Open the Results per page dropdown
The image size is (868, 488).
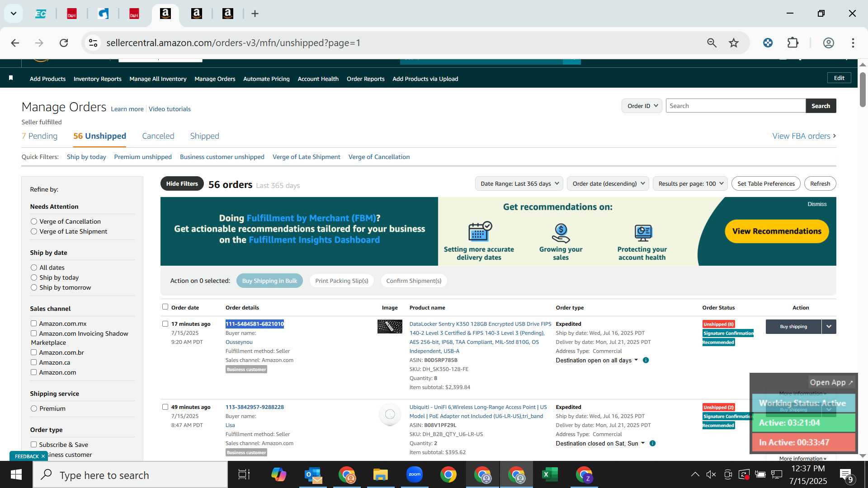690,183
